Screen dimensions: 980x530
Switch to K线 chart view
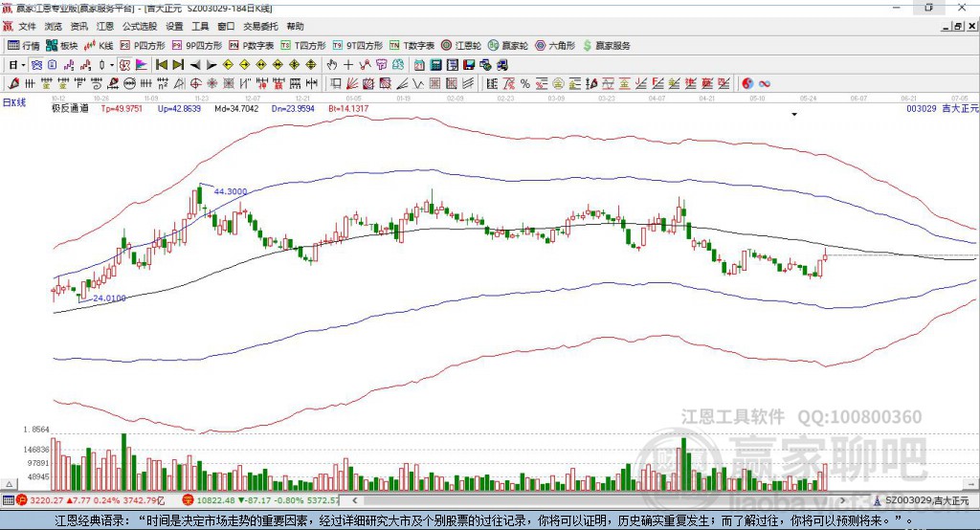[99, 46]
